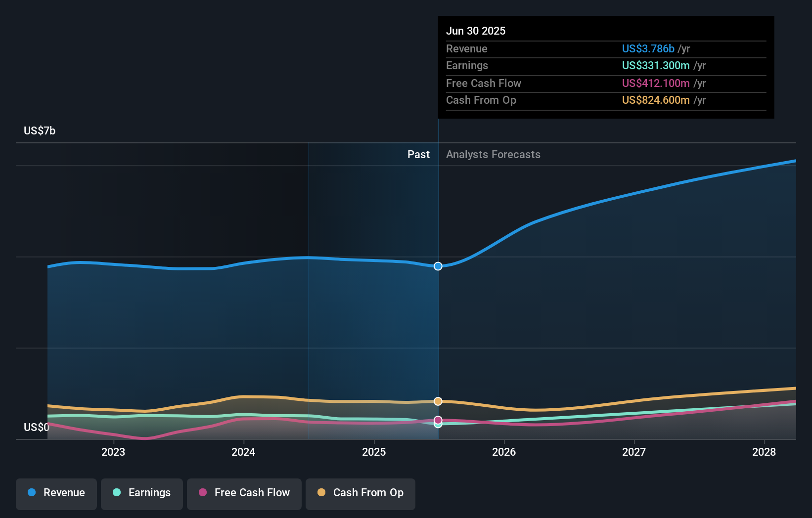812x518 pixels.
Task: Select the teal Earnings marker on the chart
Action: [438, 426]
